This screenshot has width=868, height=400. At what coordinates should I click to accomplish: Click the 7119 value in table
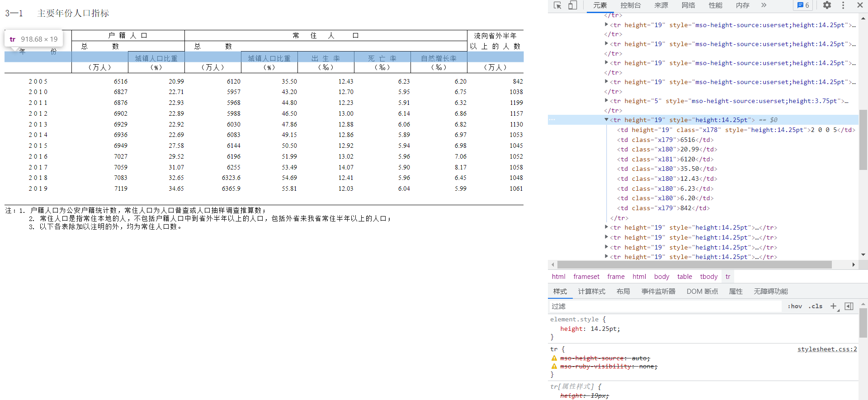[121, 189]
